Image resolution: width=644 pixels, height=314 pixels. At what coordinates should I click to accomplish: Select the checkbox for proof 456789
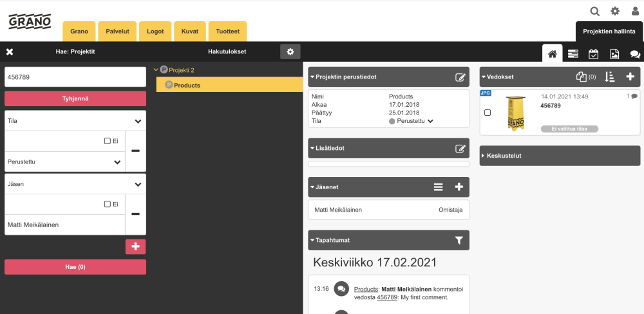488,113
